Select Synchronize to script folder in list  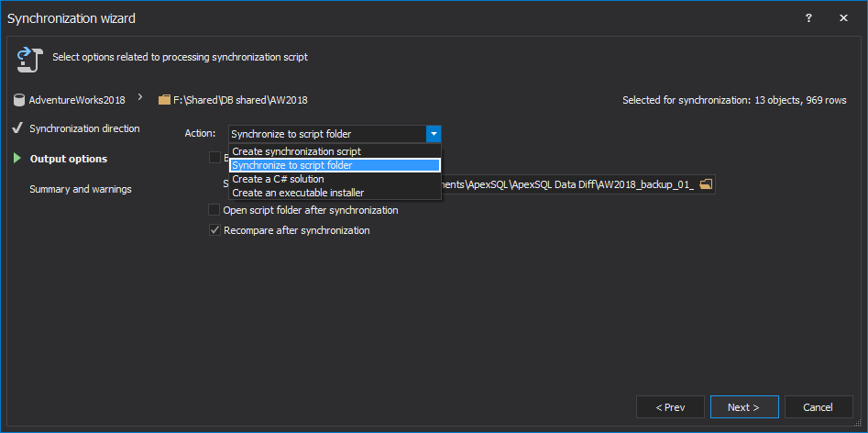pyautogui.click(x=291, y=165)
